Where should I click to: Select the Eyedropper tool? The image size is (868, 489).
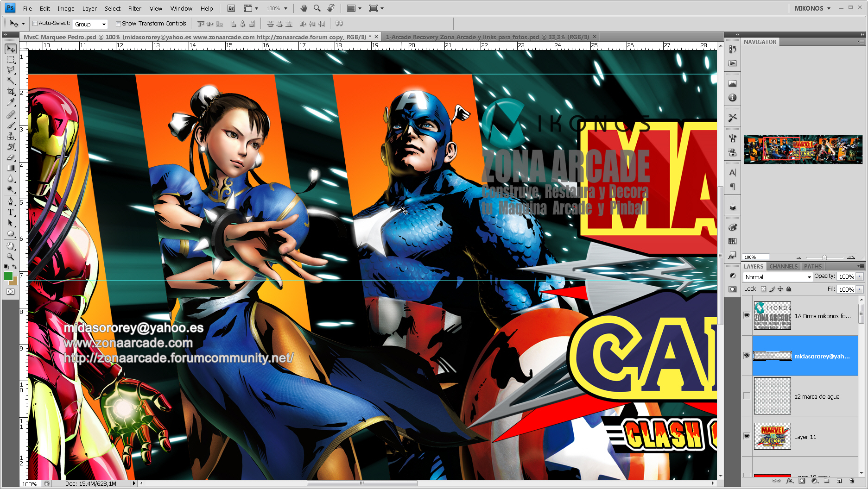coord(11,102)
